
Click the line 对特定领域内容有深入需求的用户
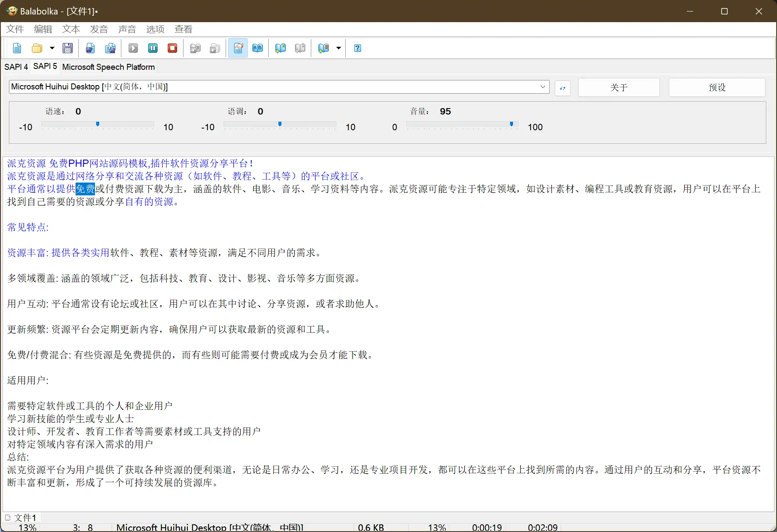[80, 444]
